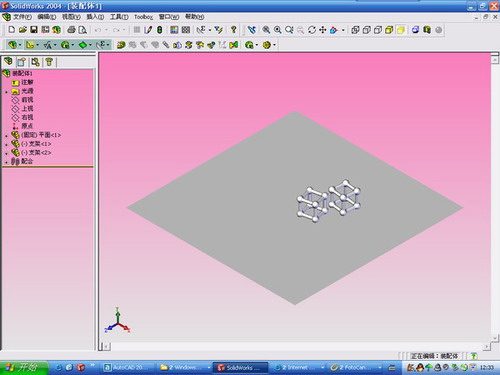This screenshot has height=375, width=500.
Task: Open the Toolbox menu
Action: coord(143,17)
